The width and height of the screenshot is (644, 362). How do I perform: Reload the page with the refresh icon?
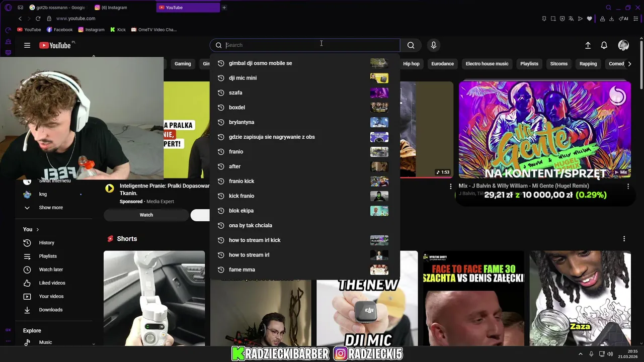(x=38, y=19)
